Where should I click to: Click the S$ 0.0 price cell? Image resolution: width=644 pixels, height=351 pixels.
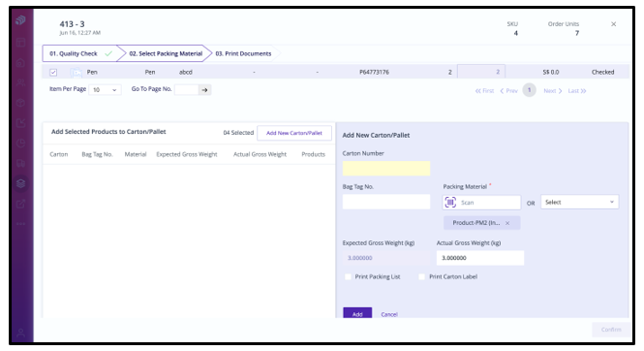pos(551,72)
